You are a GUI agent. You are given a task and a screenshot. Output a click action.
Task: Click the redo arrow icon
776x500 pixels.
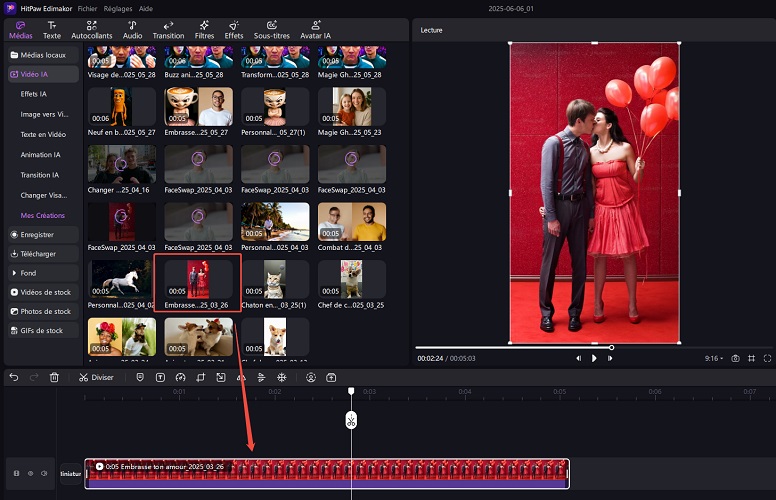pos(34,377)
